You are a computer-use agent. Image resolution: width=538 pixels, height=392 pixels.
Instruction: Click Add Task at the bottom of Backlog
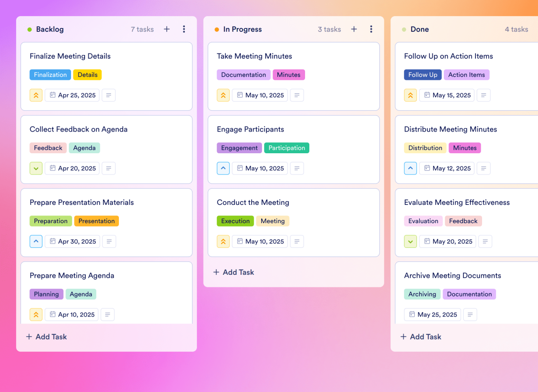tap(46, 336)
